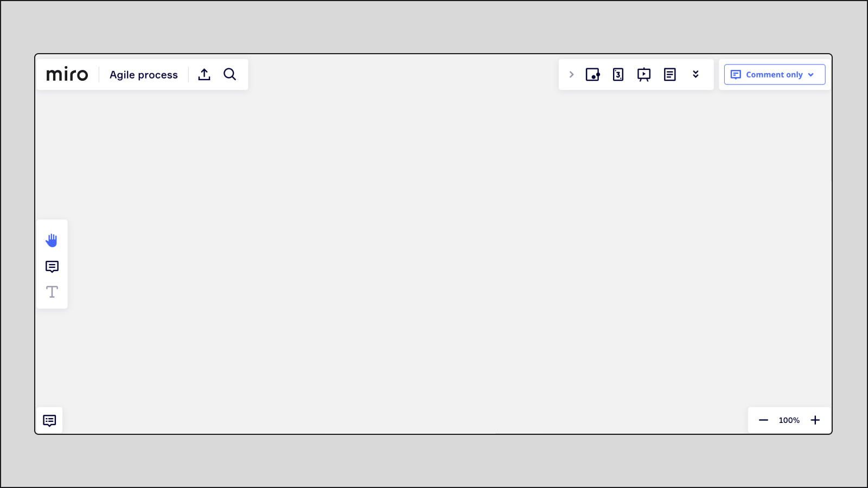Zoom in with the plus control
Viewport: 868px width, 488px height.
pos(815,420)
